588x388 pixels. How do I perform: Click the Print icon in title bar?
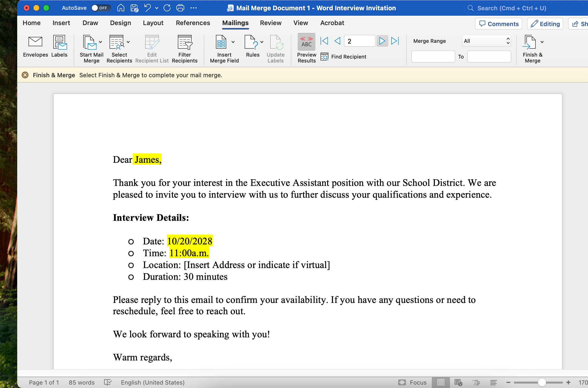click(x=180, y=8)
